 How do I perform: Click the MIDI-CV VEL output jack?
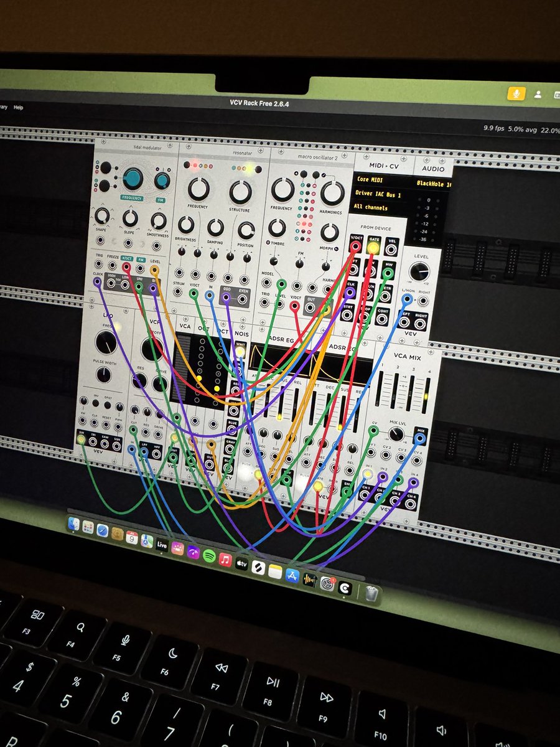391,250
